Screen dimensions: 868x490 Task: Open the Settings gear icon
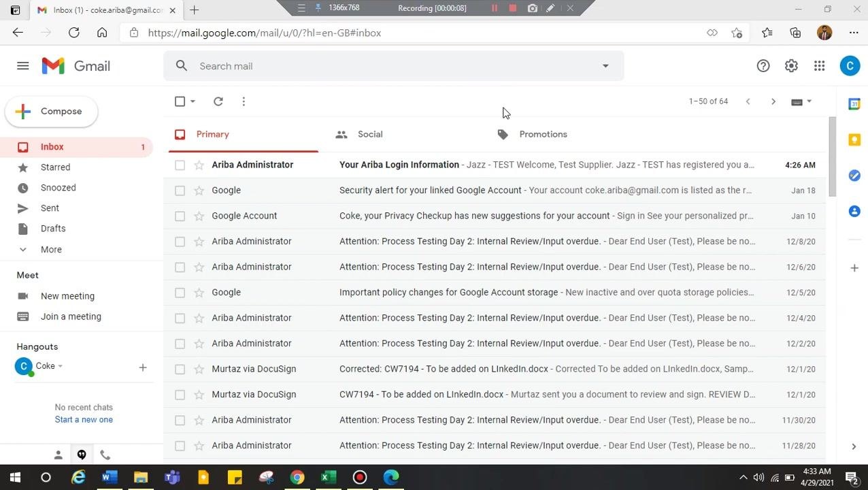click(791, 66)
